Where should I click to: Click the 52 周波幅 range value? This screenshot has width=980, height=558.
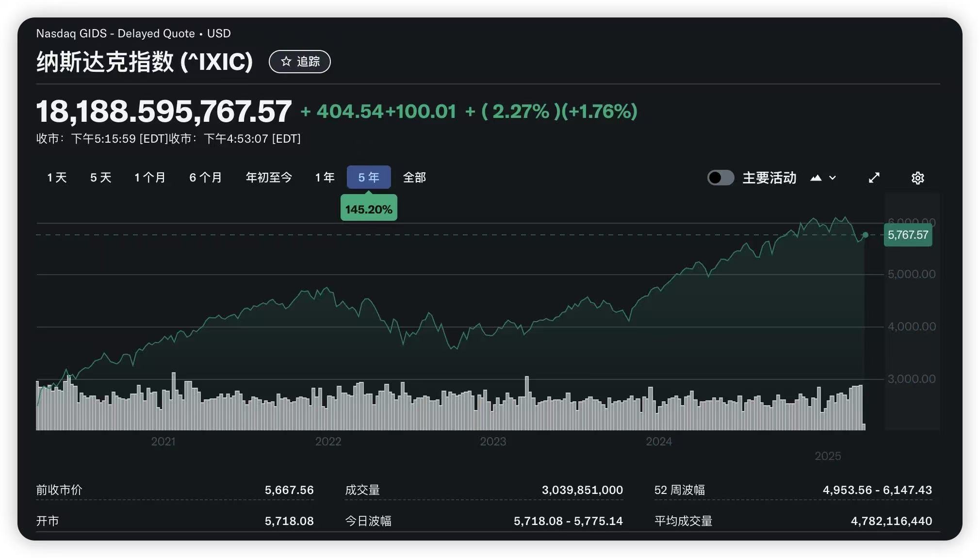[x=877, y=490]
